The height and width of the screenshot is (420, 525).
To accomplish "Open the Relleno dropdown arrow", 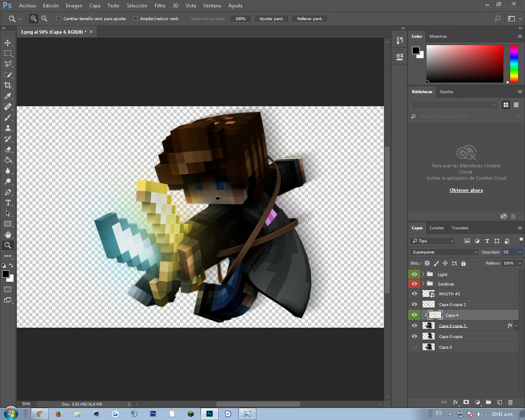I will [x=520, y=263].
